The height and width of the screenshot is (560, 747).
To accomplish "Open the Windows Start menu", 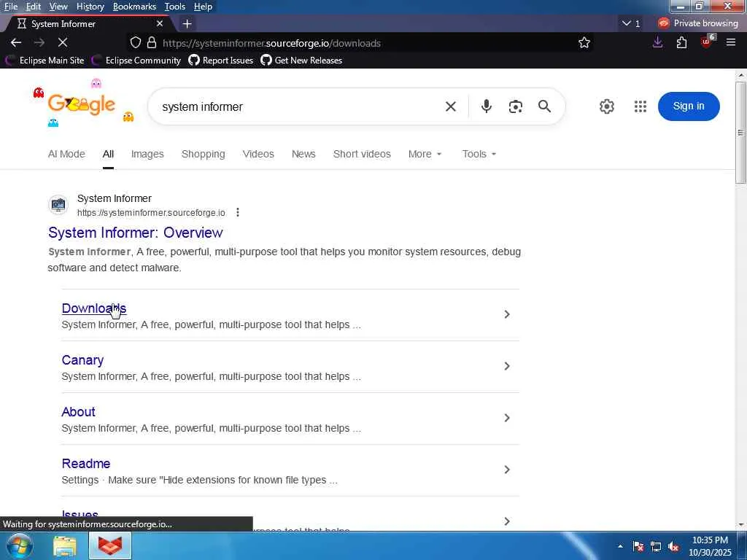I will click(x=18, y=545).
